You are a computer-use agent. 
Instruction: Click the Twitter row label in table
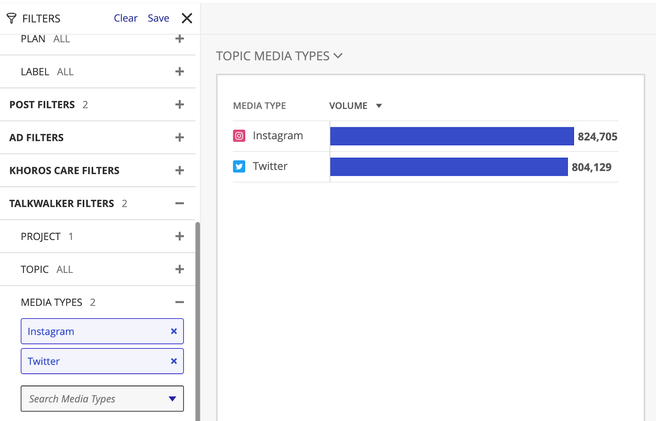pyautogui.click(x=270, y=167)
